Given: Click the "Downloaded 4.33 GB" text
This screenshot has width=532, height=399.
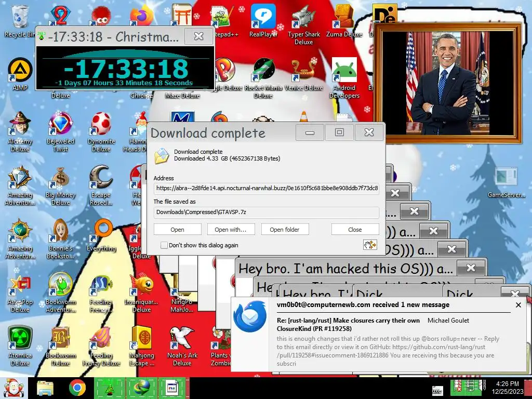Looking at the screenshot, I should click(227, 158).
